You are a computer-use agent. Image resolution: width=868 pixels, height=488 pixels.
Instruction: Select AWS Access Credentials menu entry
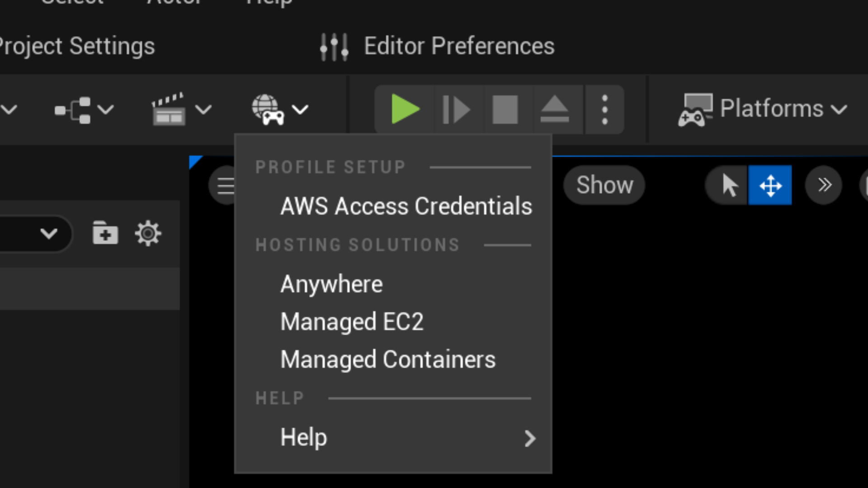click(x=406, y=206)
